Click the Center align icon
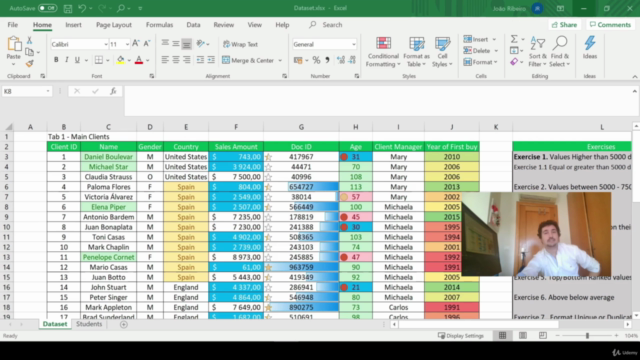640x360 pixels. point(176,60)
